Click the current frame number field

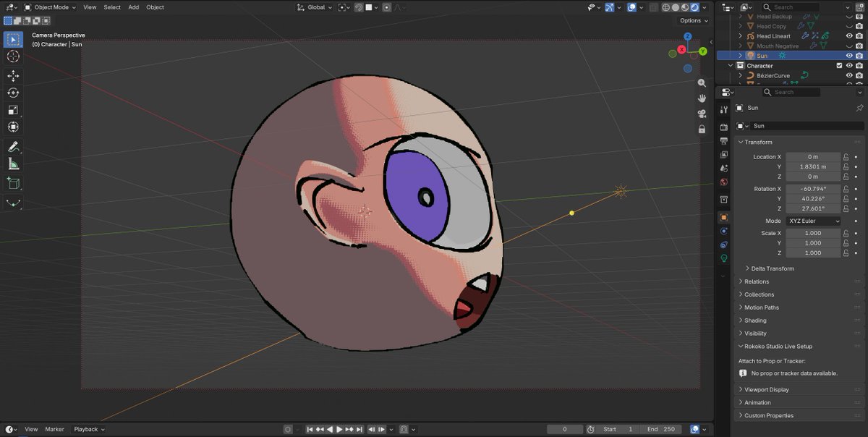point(565,429)
